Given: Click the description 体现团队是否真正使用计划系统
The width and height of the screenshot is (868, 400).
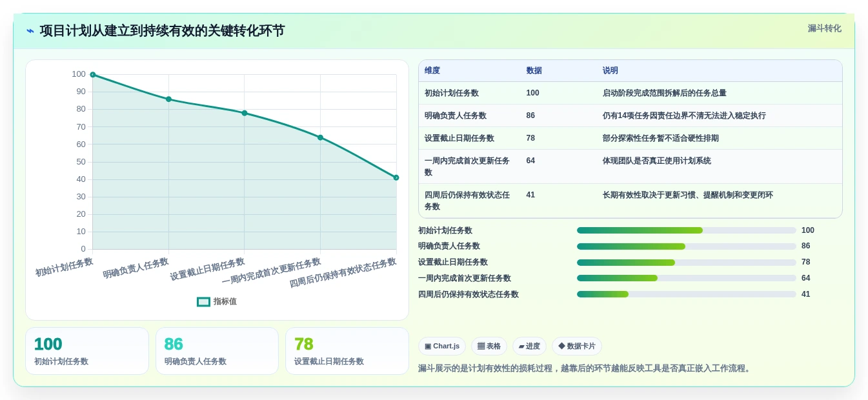Looking at the screenshot, I should pyautogui.click(x=657, y=161).
